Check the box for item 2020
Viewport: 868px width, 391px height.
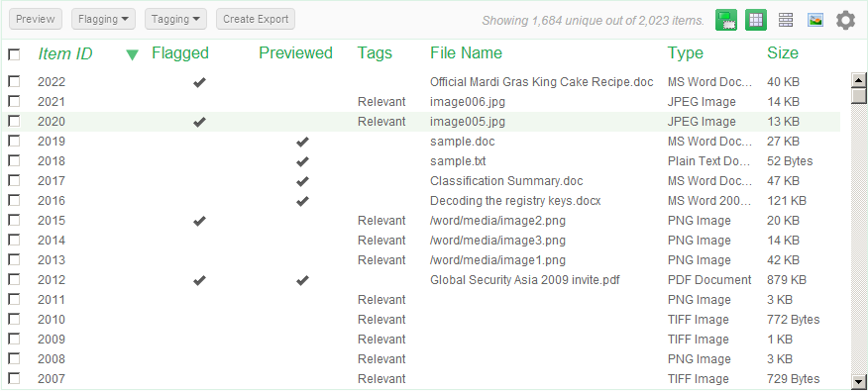tap(14, 121)
